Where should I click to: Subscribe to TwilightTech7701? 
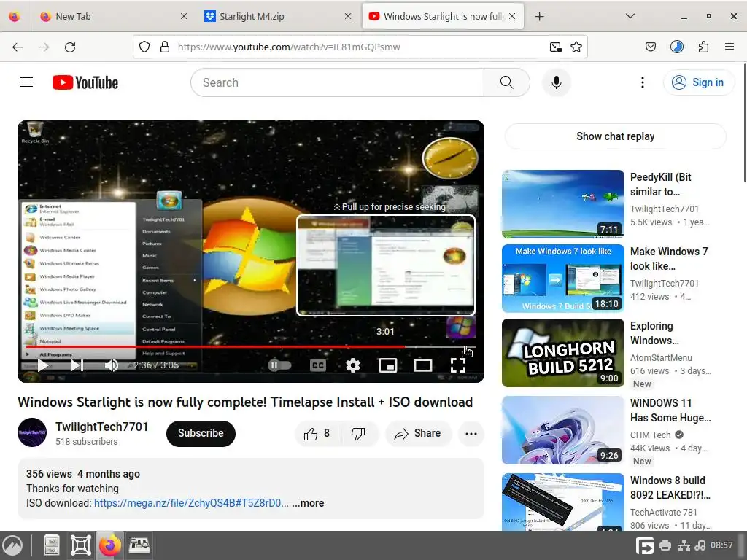pos(201,433)
